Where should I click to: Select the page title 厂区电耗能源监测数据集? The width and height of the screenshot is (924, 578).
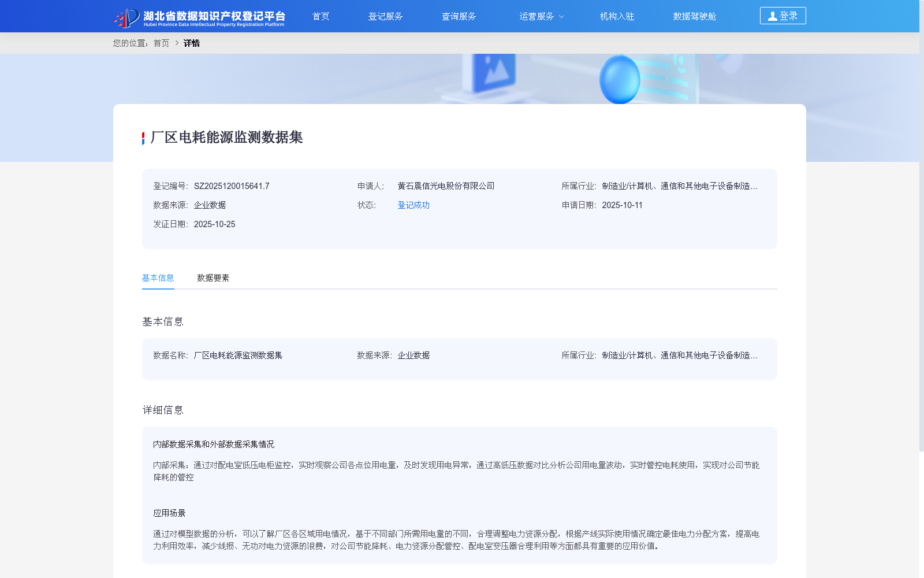[226, 138]
